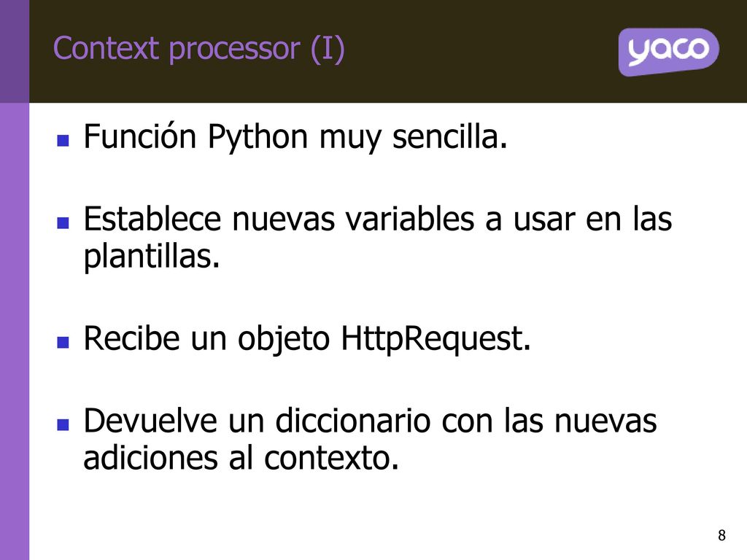Click the purple left sidebar stripe
Image resolution: width=747 pixels, height=560 pixels.
pos(15,331)
